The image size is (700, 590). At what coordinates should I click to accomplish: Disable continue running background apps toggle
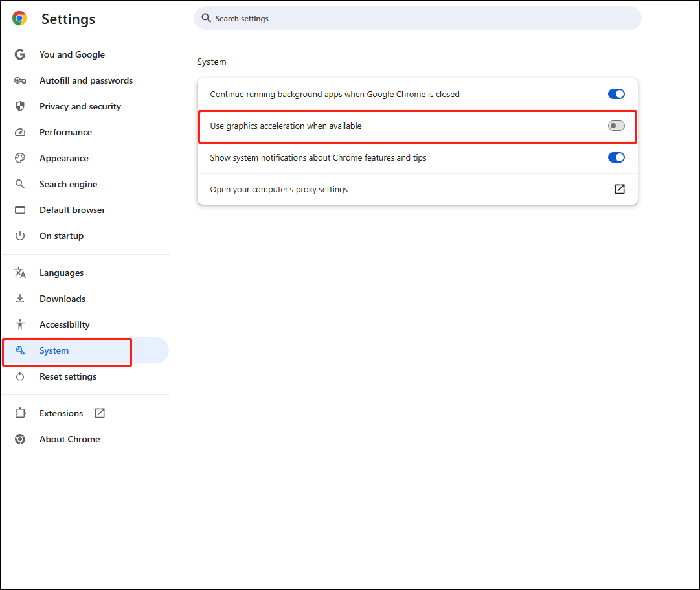616,94
